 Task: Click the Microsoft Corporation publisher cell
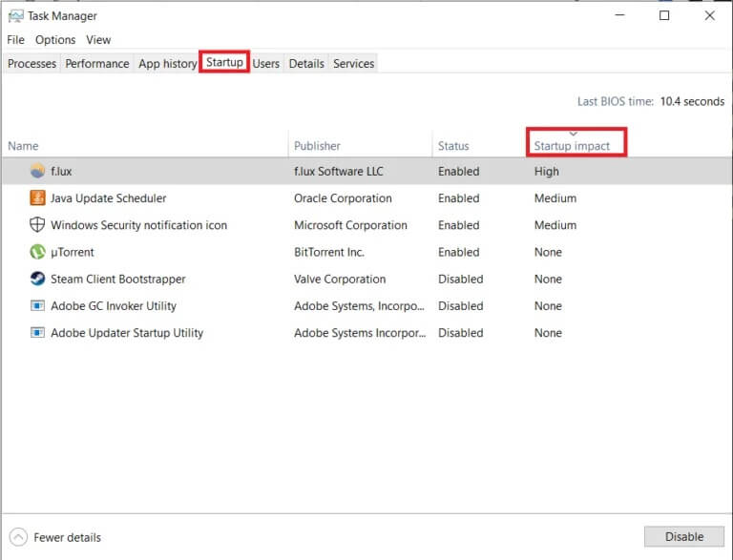click(x=350, y=225)
